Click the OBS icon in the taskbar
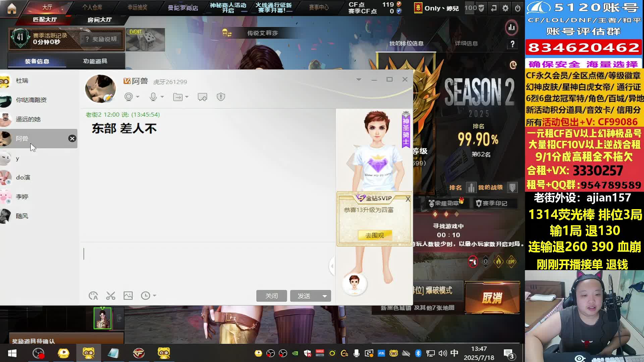 coord(38,353)
